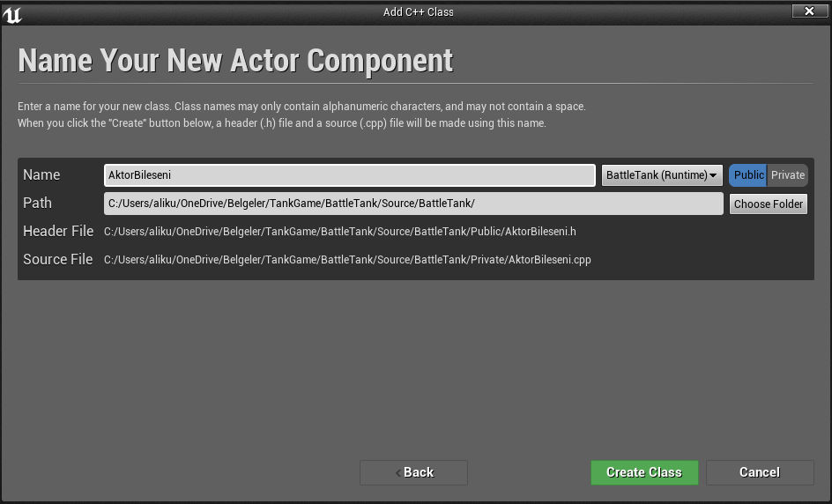Viewport: 832px width, 504px height.
Task: Click the AktorBileseni.cpp source file path
Action: click(347, 259)
